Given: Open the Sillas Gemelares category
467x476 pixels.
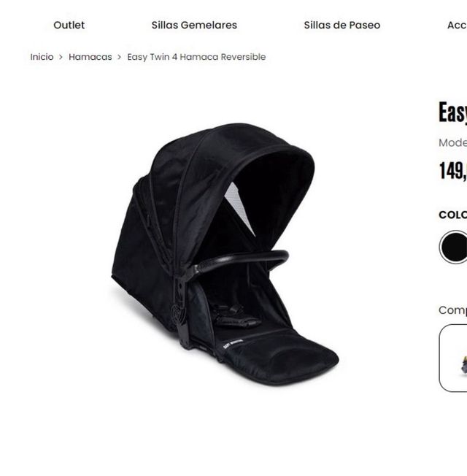Looking at the screenshot, I should (194, 25).
